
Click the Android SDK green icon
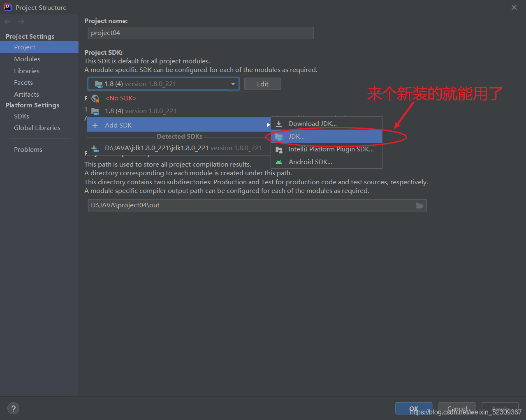(279, 162)
